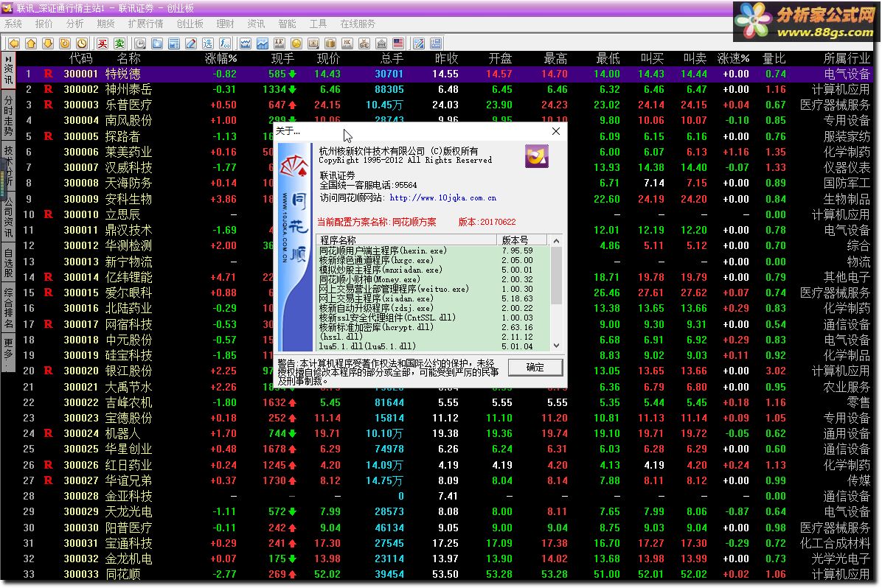Sort by the 量比 column header
This screenshot has width=882, height=588.
tap(774, 58)
